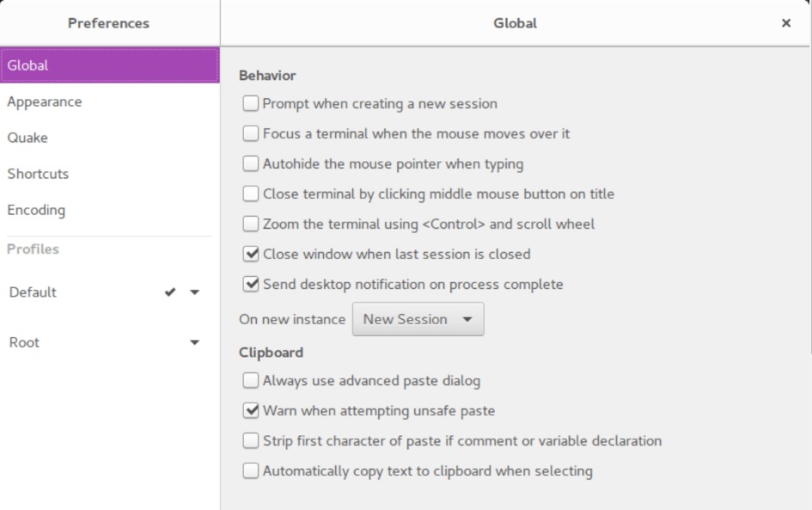
Task: Enable Zoom the terminal using Control scroll
Action: [x=250, y=224]
